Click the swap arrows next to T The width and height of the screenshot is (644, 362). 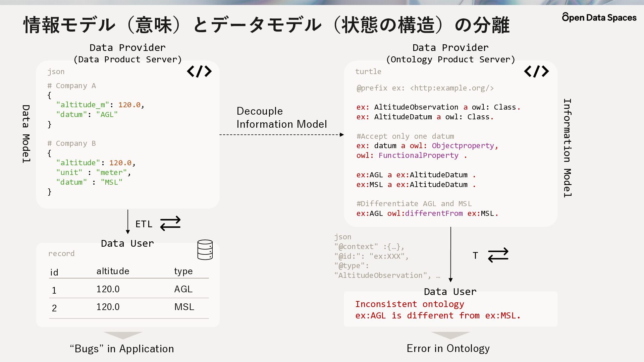498,255
